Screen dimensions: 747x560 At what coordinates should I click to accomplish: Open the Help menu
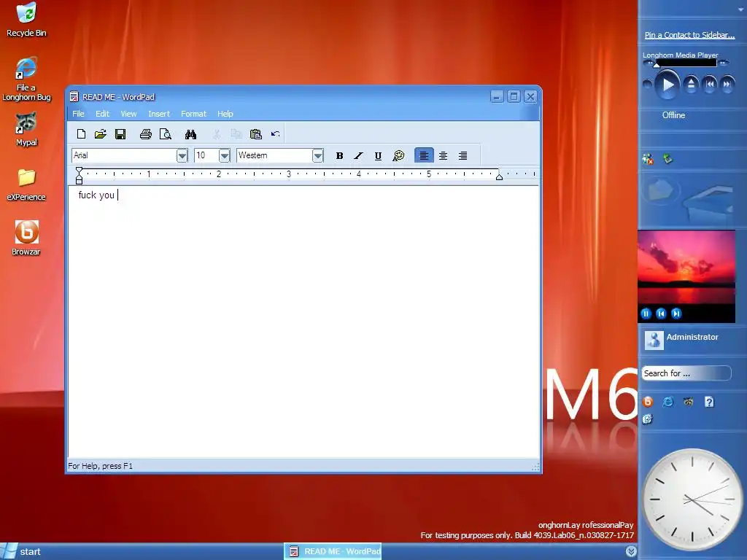225,114
